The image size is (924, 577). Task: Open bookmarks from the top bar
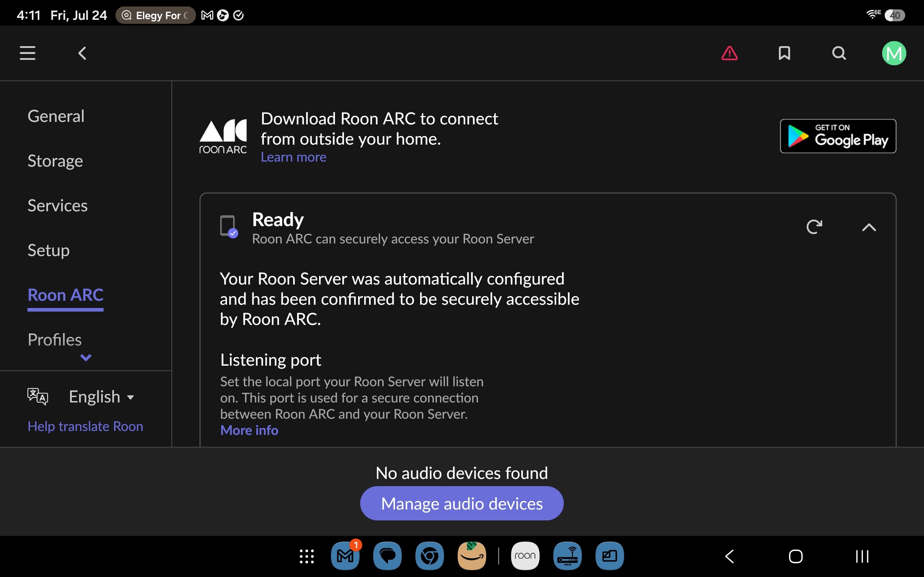[x=784, y=53]
